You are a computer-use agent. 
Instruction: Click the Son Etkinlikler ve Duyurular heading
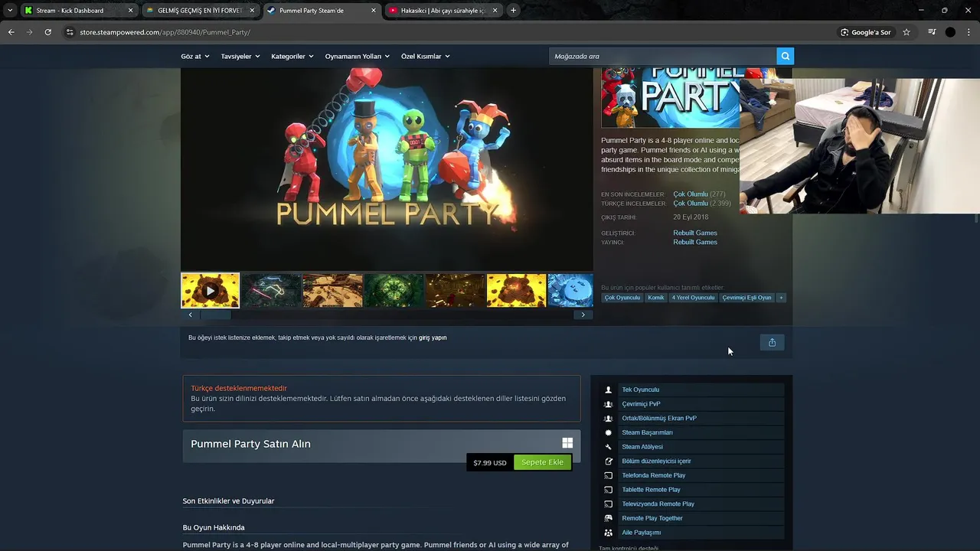tap(228, 501)
